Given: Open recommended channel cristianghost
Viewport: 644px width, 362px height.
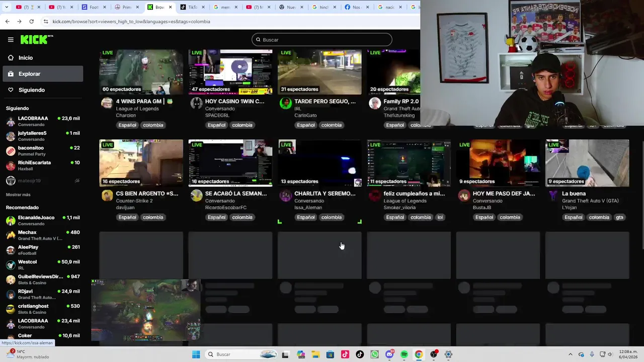Looking at the screenshot, I should pos(43,309).
